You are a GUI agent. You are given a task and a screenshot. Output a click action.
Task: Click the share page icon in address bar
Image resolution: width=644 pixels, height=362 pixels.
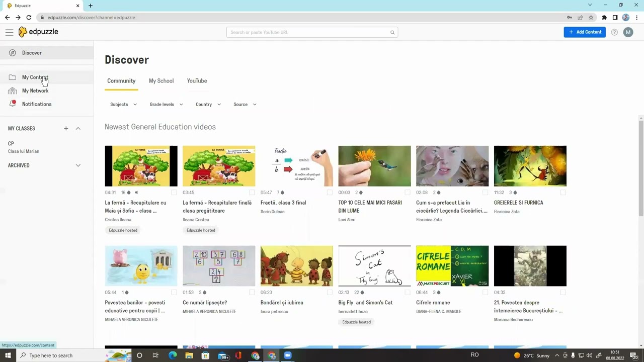click(x=580, y=18)
